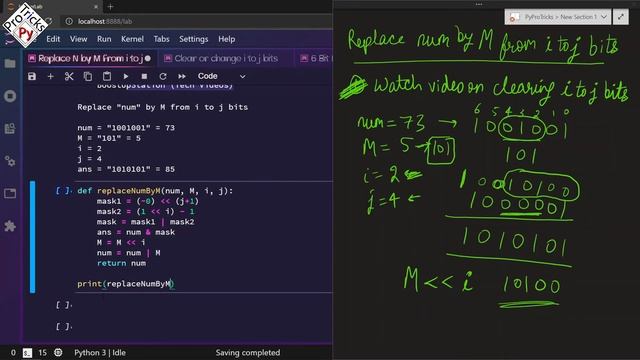Open property inspector gears sidebar icon
Image resolution: width=640 pixels, height=360 pixels.
[x=10, y=161]
